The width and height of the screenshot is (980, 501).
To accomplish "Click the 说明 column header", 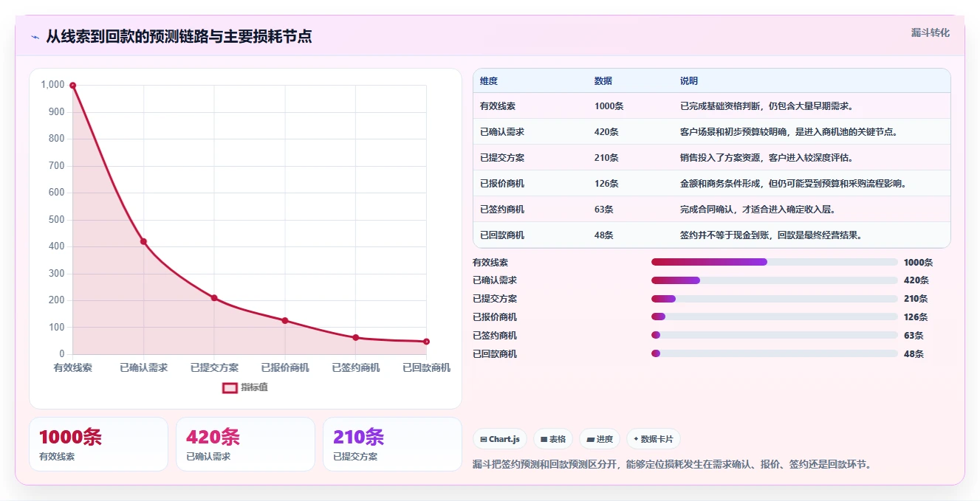I will click(689, 81).
